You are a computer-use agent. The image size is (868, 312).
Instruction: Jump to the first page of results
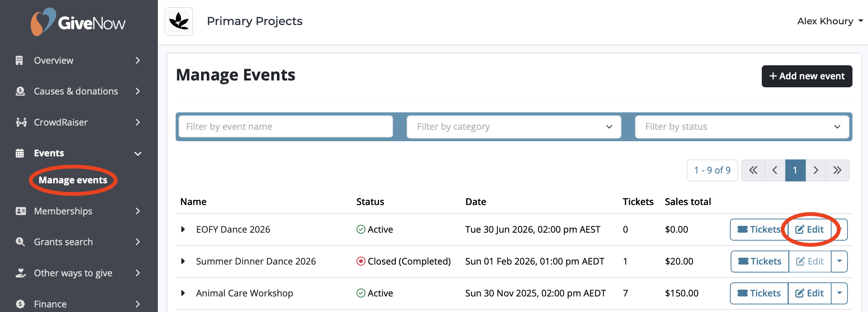point(753,170)
